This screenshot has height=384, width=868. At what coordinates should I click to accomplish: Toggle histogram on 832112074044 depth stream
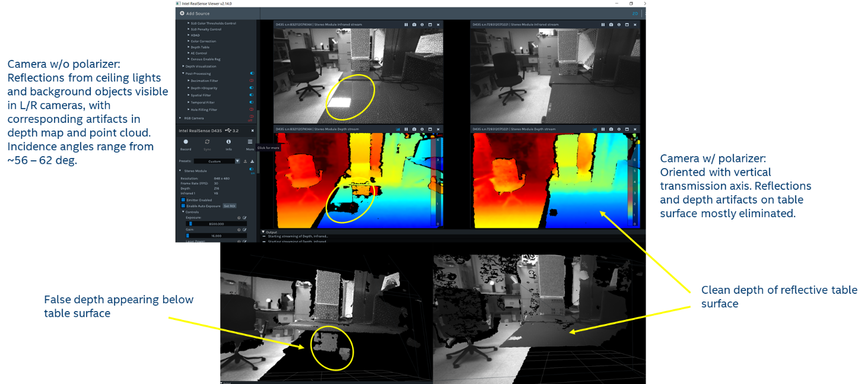pyautogui.click(x=399, y=129)
